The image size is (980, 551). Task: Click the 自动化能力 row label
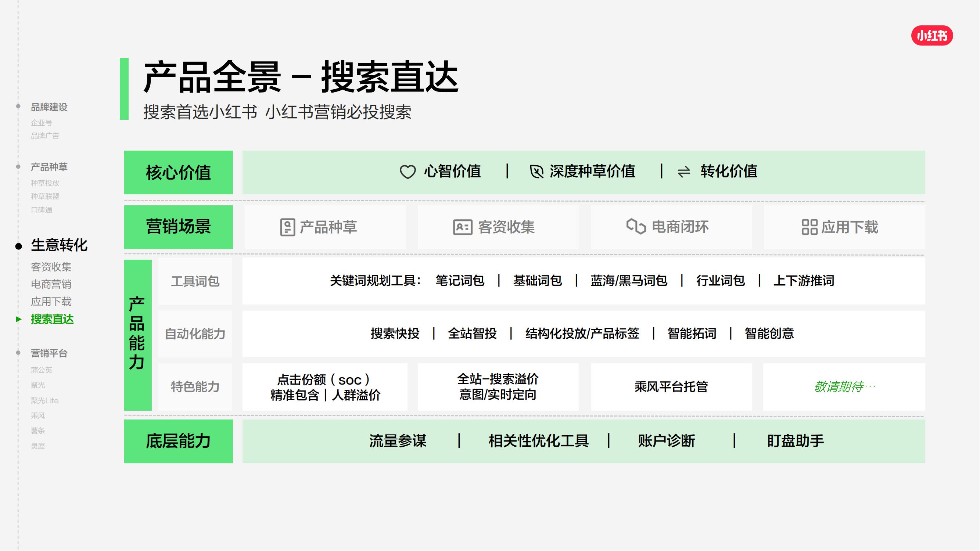pos(195,334)
